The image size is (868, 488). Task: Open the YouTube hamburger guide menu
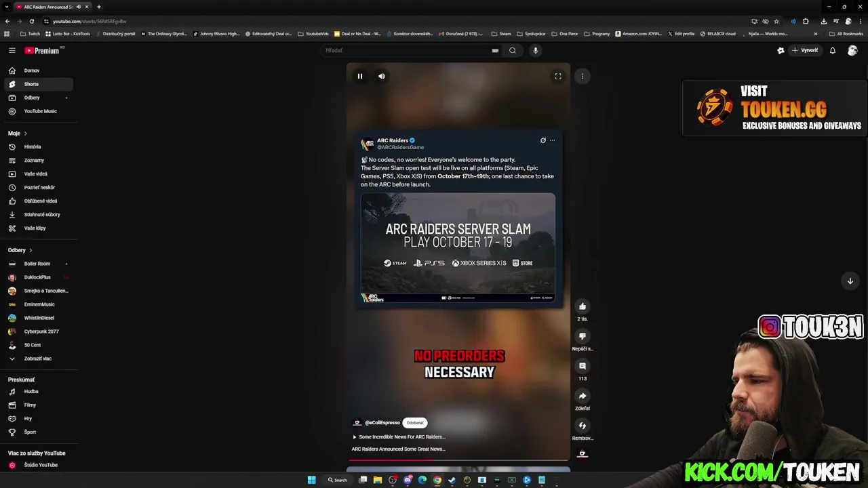click(x=12, y=50)
